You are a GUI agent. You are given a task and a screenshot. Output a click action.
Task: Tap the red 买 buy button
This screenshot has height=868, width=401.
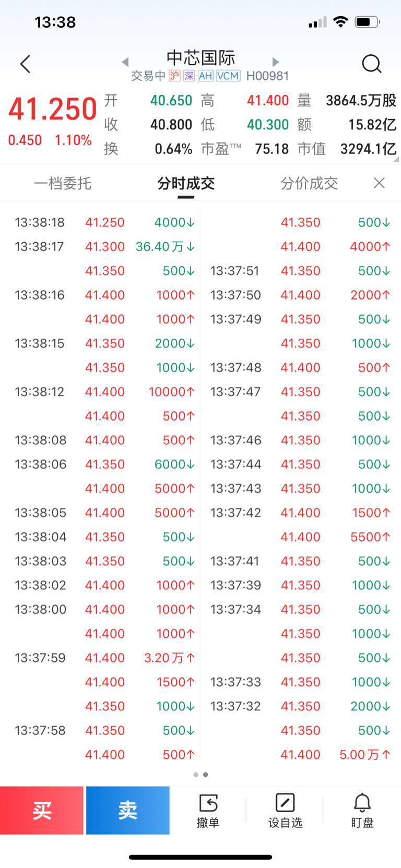tap(42, 811)
